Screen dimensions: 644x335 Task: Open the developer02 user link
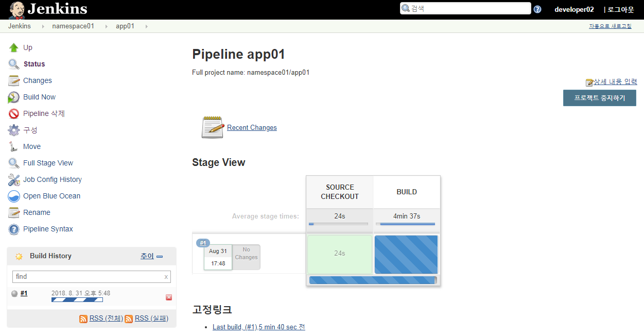pyautogui.click(x=574, y=9)
